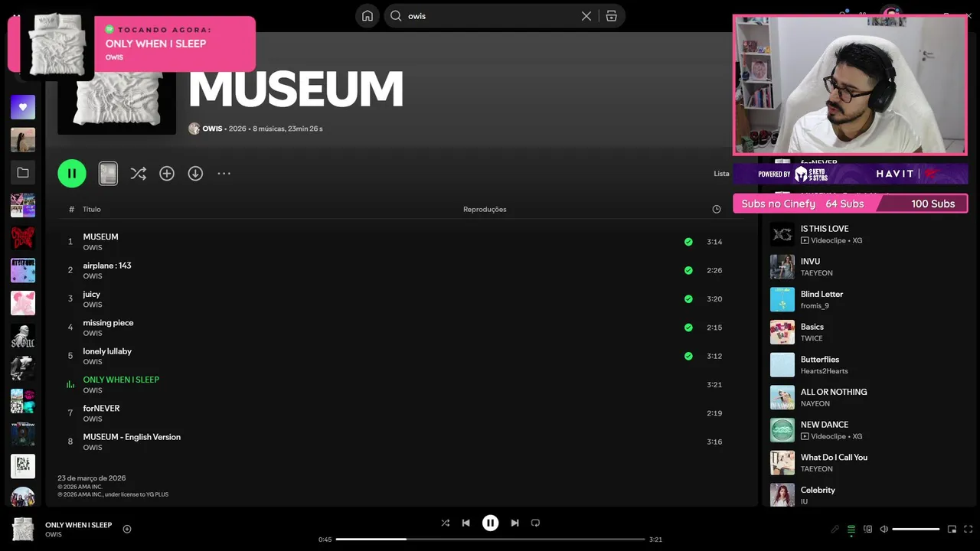Image resolution: width=980 pixels, height=551 pixels.
Task: Pause playback in the bottom player bar
Action: [490, 523]
